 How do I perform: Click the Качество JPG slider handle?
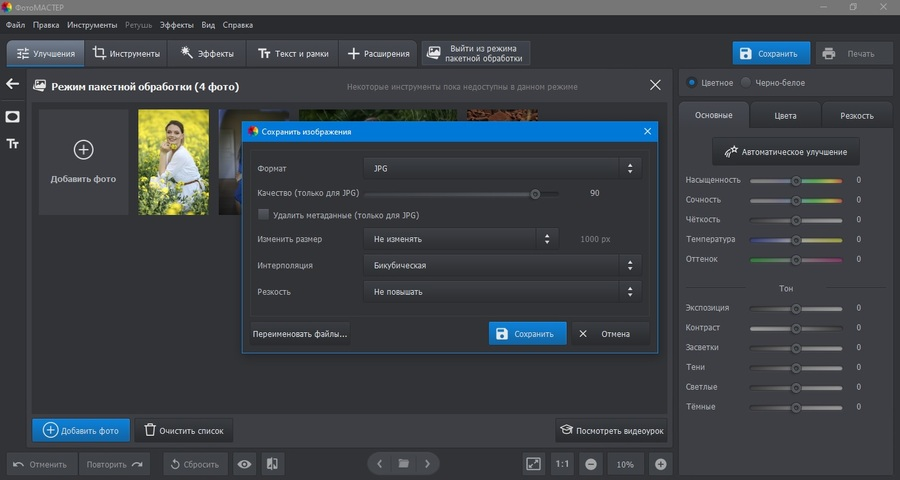tap(535, 193)
